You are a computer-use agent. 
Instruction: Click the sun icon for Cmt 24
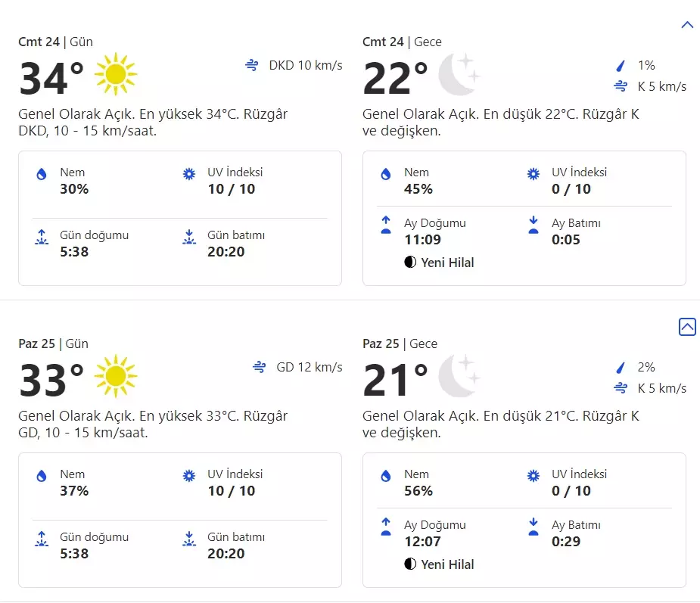116,74
